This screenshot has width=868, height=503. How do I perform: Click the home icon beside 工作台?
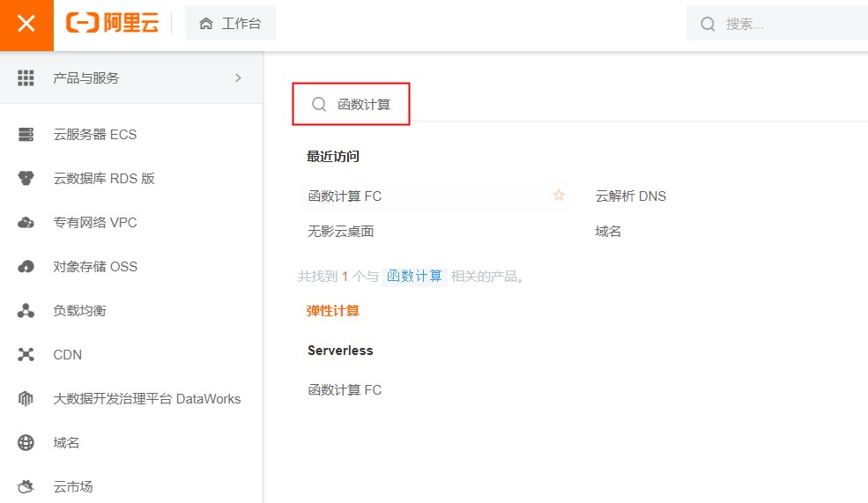tap(206, 24)
